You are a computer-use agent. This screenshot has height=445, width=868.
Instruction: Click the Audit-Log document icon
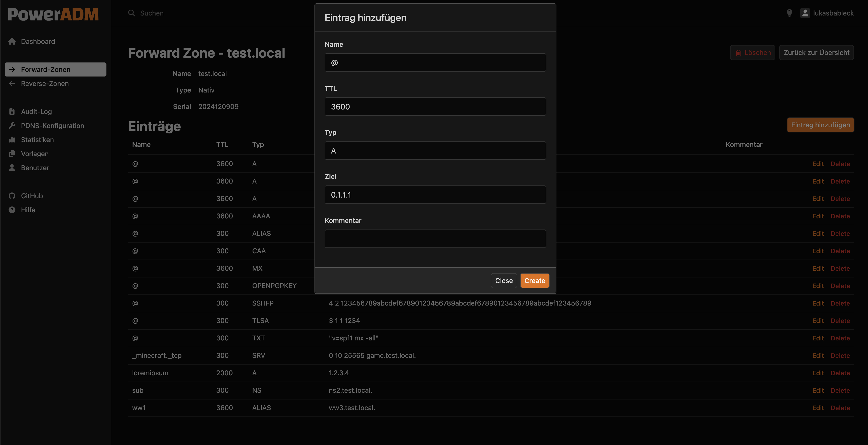pyautogui.click(x=12, y=112)
